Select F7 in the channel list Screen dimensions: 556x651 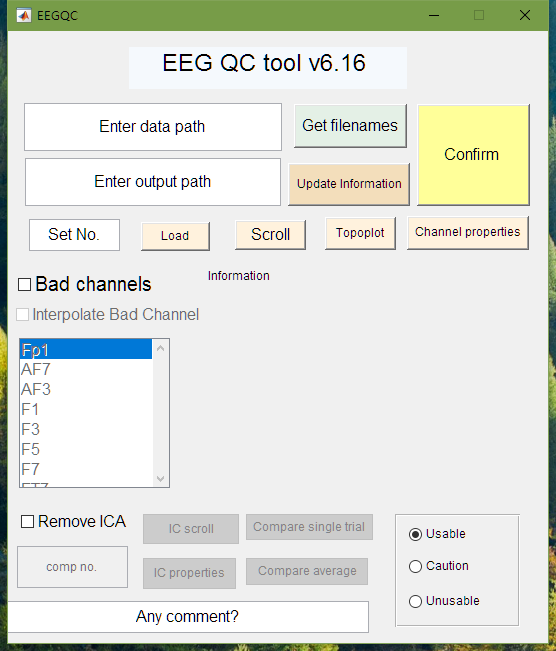86,469
